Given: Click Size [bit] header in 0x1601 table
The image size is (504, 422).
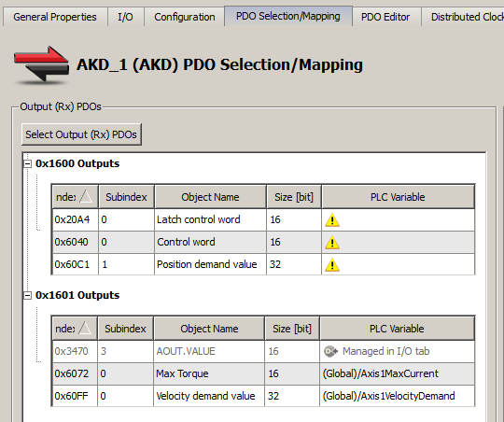Looking at the screenshot, I should click(292, 329).
